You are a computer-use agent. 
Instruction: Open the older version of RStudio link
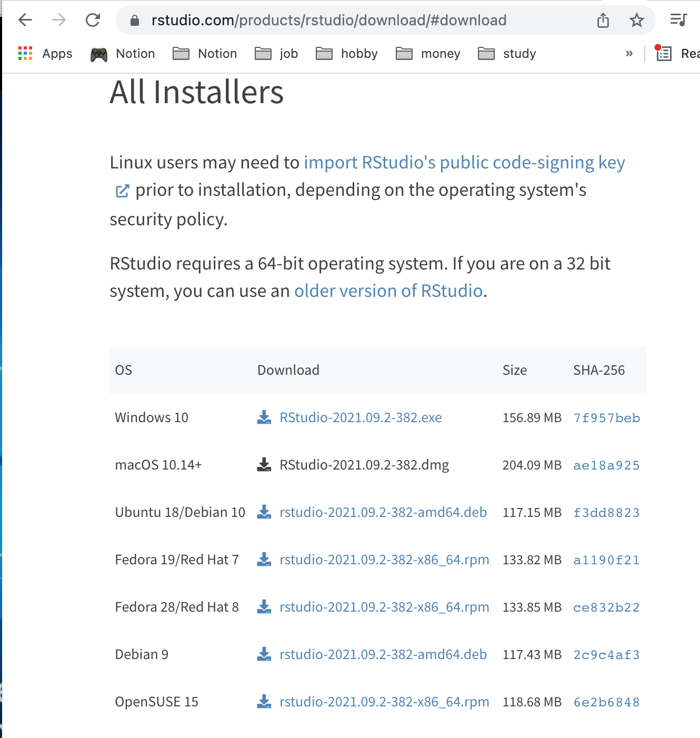[x=388, y=291]
